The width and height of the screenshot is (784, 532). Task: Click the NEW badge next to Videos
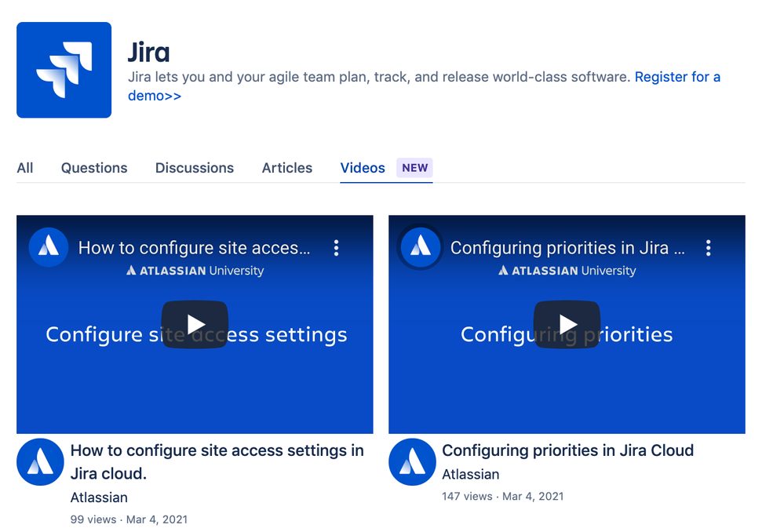[414, 167]
